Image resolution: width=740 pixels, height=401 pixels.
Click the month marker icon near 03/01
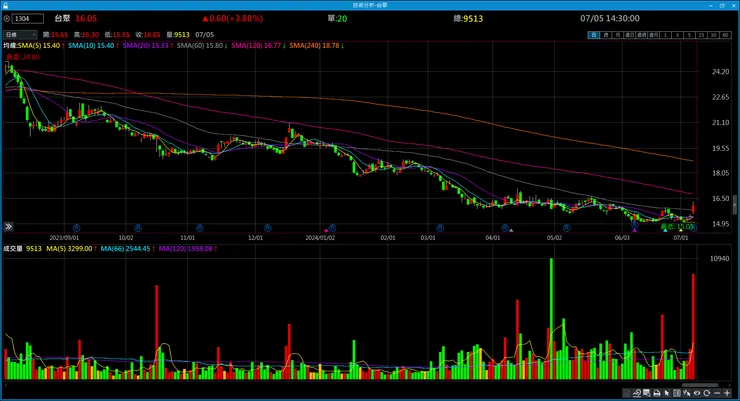tap(440, 228)
